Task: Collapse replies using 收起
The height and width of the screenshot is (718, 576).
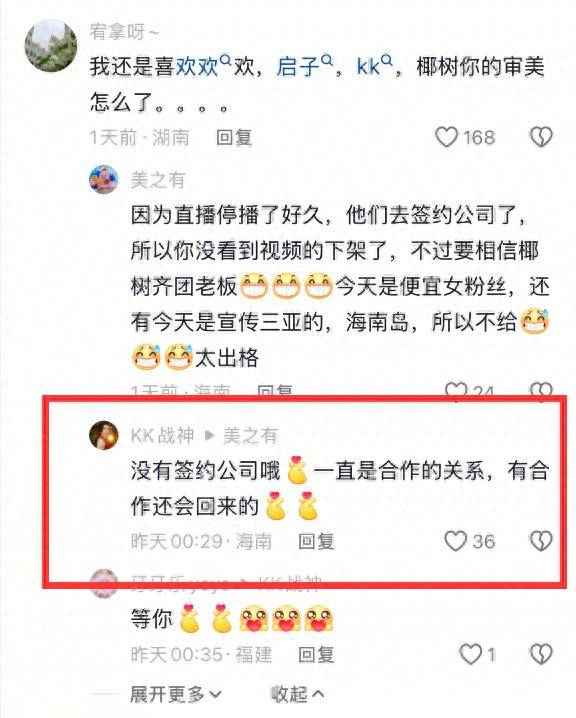Action: [298, 694]
